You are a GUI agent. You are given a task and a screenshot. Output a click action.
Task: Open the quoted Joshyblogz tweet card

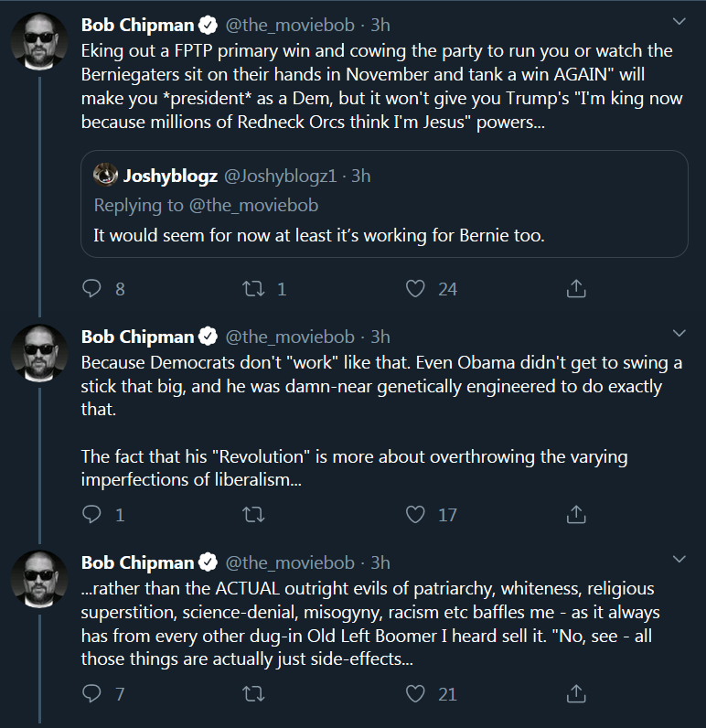(x=384, y=204)
